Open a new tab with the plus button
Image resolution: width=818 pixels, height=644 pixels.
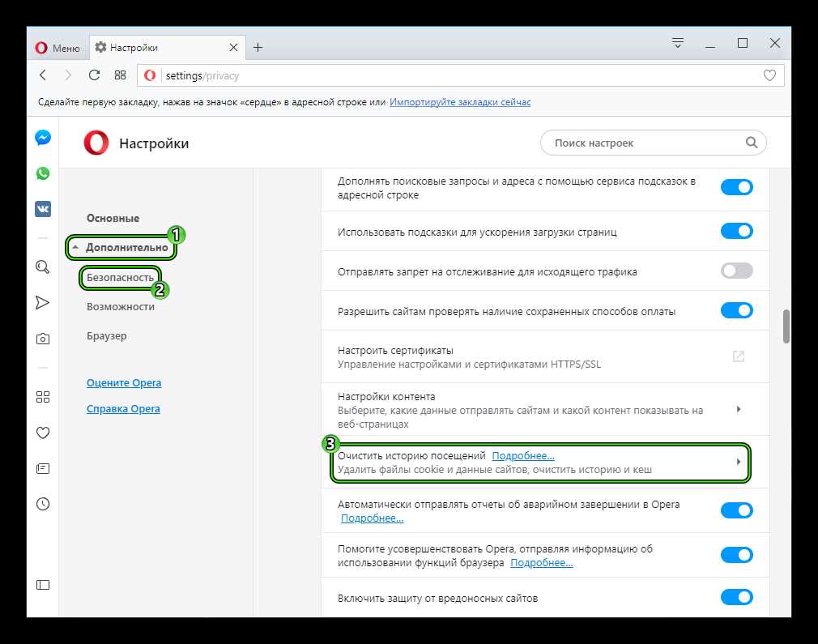(x=258, y=48)
